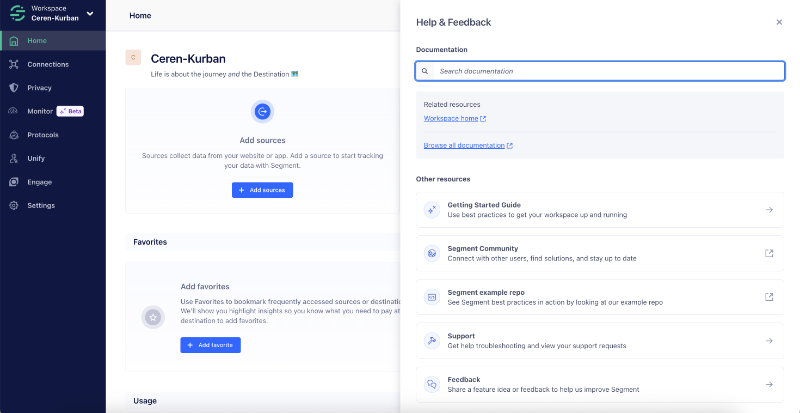Click the workspace avatar letter C
Image resolution: width=800 pixels, height=413 pixels.
pos(133,57)
